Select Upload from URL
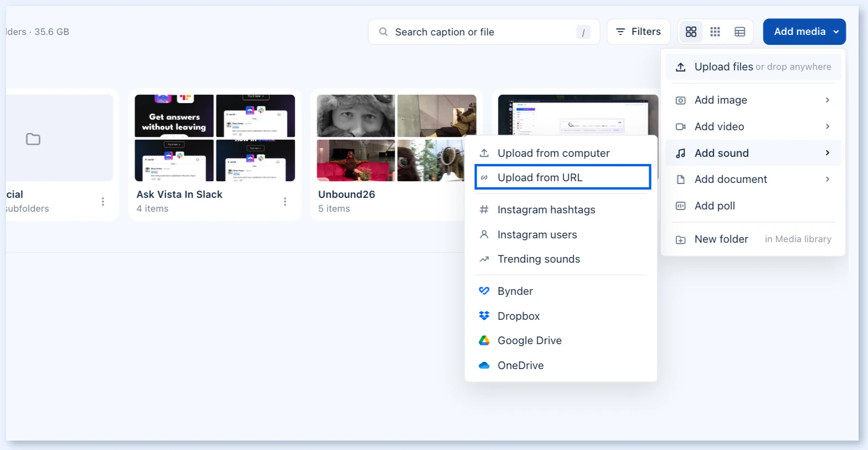The height and width of the screenshot is (450, 868). 562,177
